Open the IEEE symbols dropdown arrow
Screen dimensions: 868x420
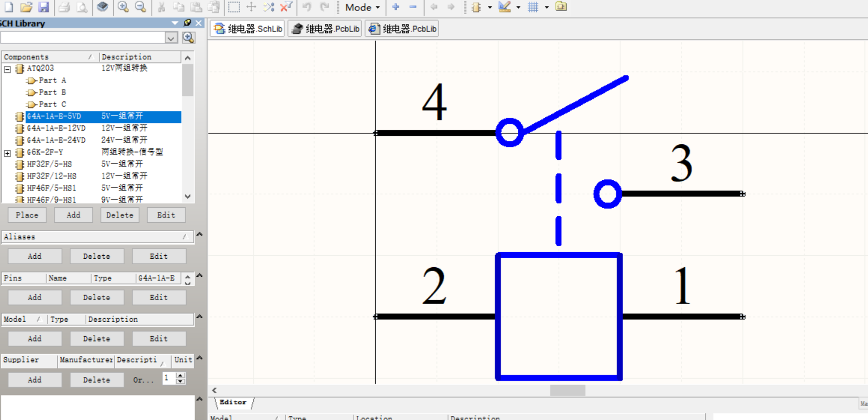point(490,7)
